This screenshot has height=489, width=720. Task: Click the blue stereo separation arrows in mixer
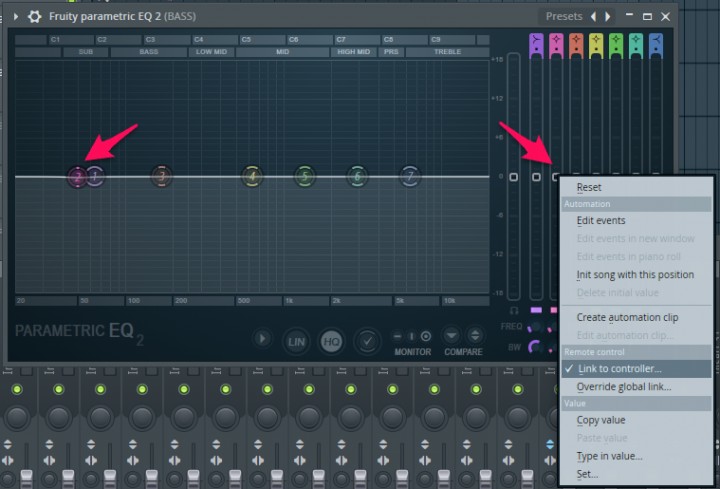(550, 444)
